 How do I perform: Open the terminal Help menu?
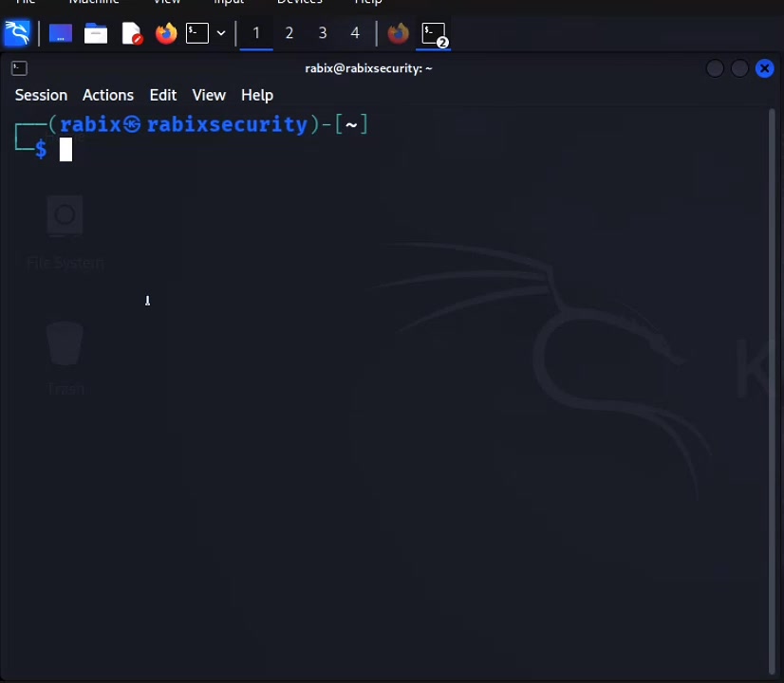tap(257, 96)
